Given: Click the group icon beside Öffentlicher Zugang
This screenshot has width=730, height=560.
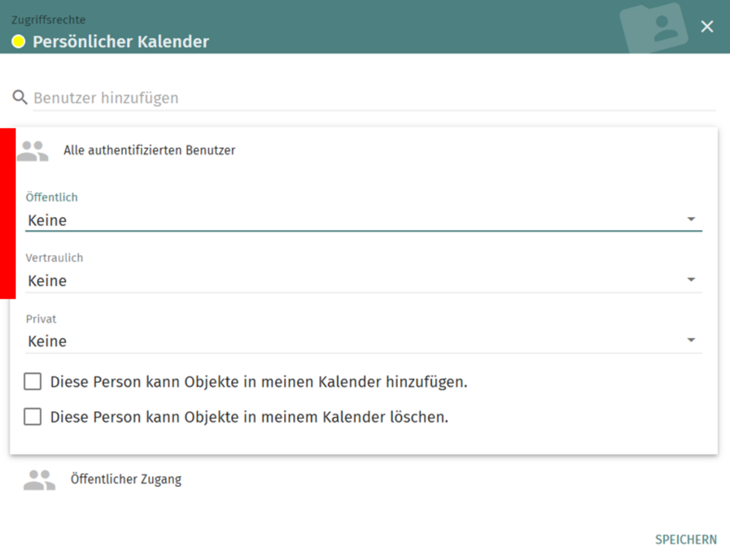Looking at the screenshot, I should pos(39,480).
